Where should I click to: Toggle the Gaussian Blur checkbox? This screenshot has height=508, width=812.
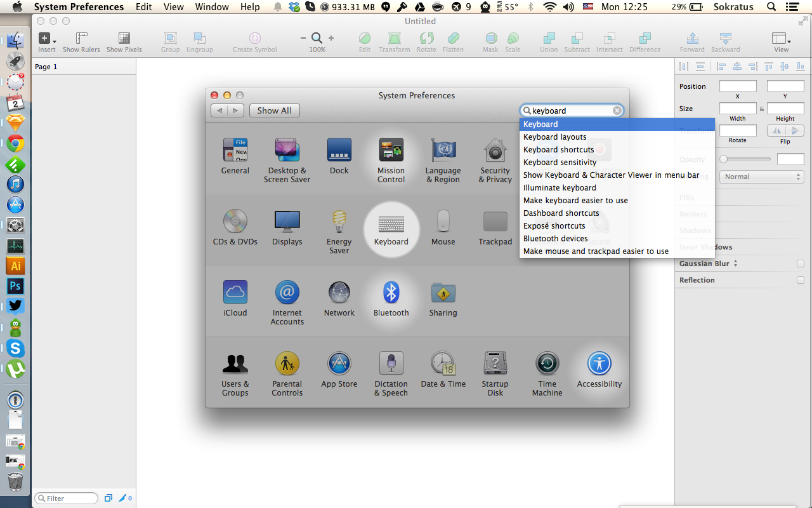(801, 264)
